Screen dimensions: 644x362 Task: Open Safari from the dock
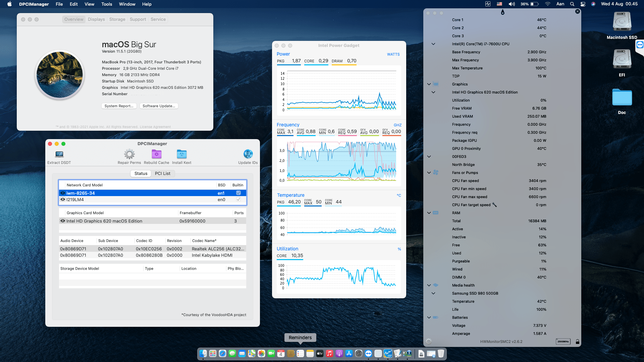[x=222, y=354]
